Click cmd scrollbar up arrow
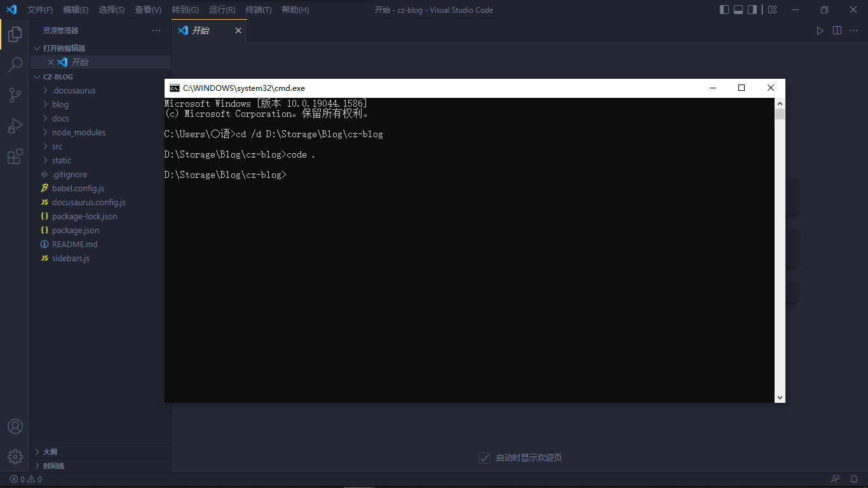The height and width of the screenshot is (488, 868). pyautogui.click(x=780, y=103)
